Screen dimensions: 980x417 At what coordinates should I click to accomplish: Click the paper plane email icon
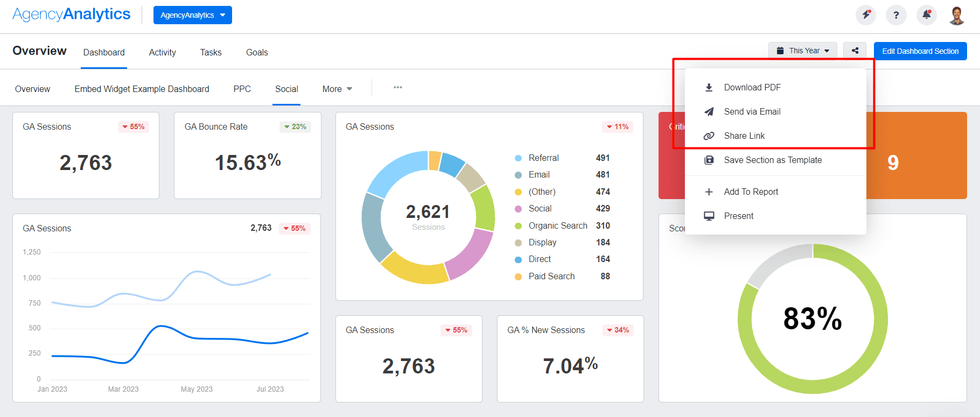(709, 111)
